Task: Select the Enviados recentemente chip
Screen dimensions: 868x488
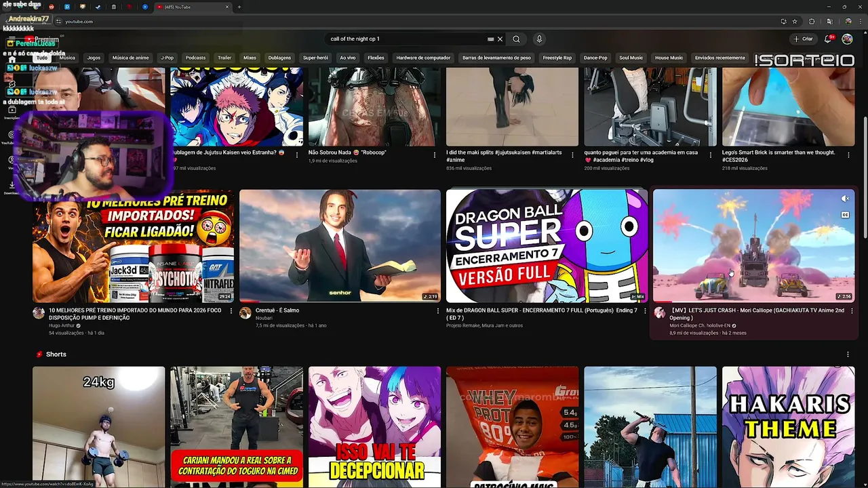Action: (719, 58)
